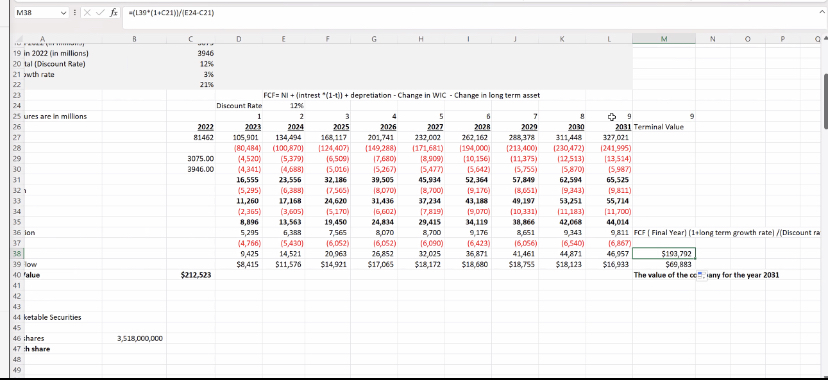The height and width of the screenshot is (380, 828).
Task: Select the $8,415 cell under 2023
Action: point(239,264)
